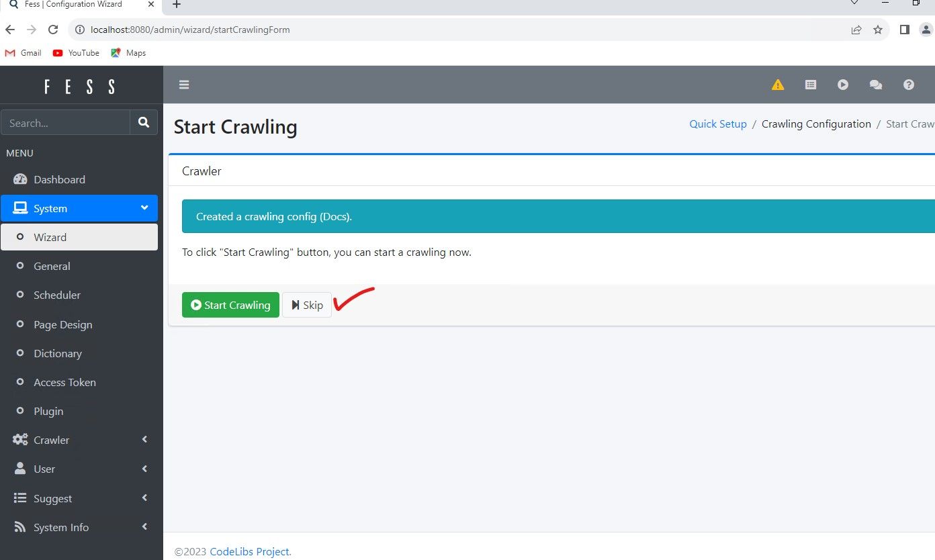Expand the Crawler sidebar menu
The image size is (935, 560).
pos(79,440)
